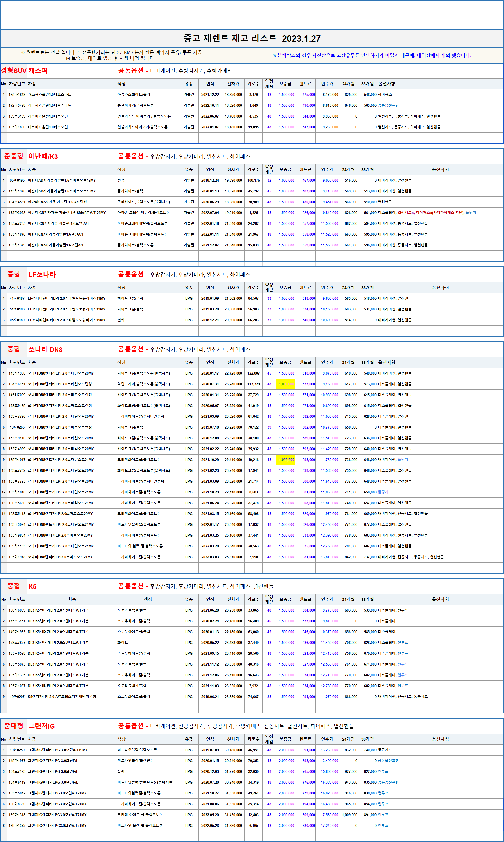Select the "그랜저IG" section heading
The image size is (504, 842).
tap(41, 726)
